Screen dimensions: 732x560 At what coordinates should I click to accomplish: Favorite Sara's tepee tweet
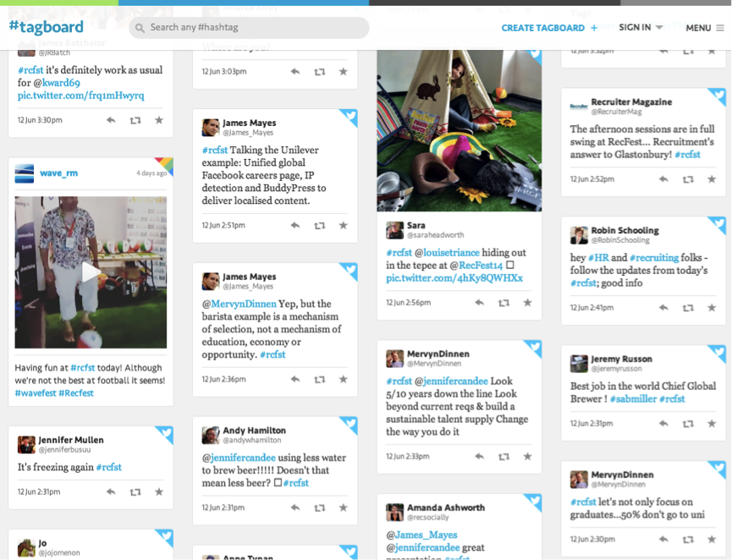coord(527,302)
